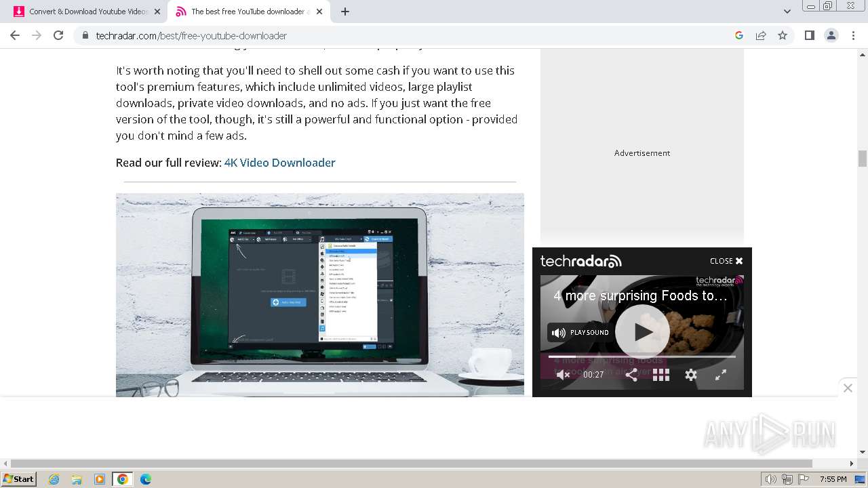Open the Chrome three-dot menu
The image size is (868, 488).
coord(852,35)
